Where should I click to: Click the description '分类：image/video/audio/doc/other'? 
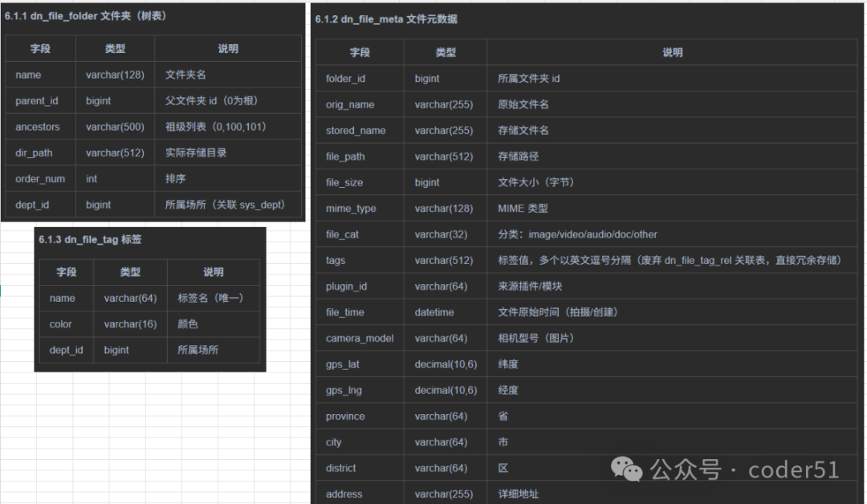coord(577,234)
